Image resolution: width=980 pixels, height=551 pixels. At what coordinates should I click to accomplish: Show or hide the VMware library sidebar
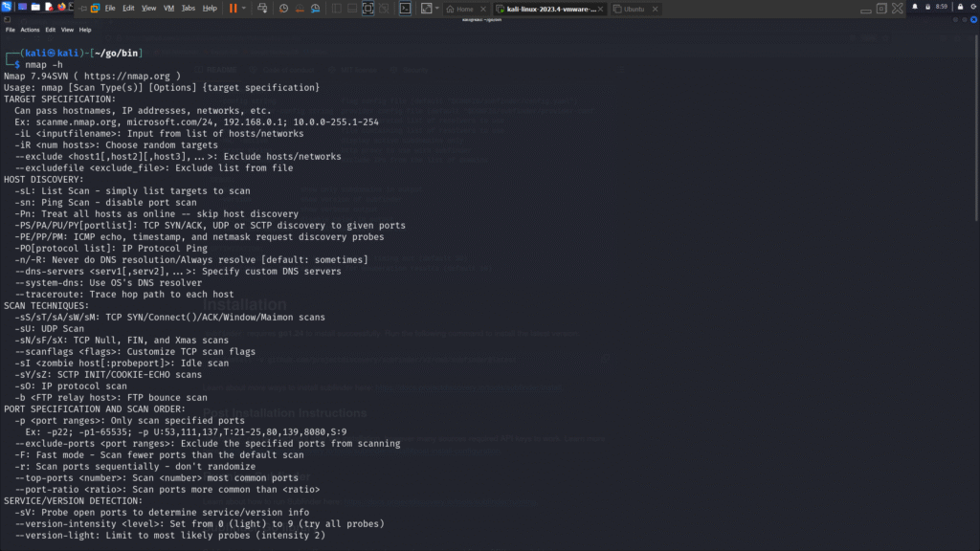point(336,9)
